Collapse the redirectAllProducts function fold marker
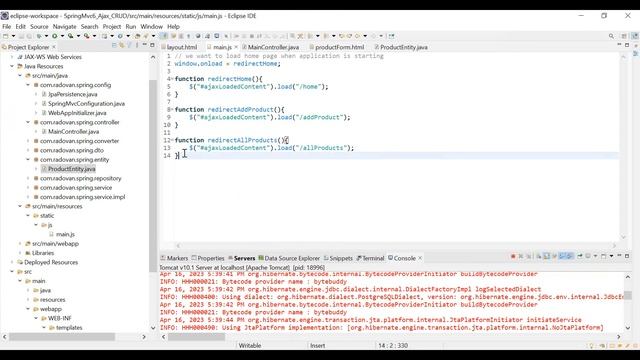The width and height of the screenshot is (640, 360). [x=172, y=140]
